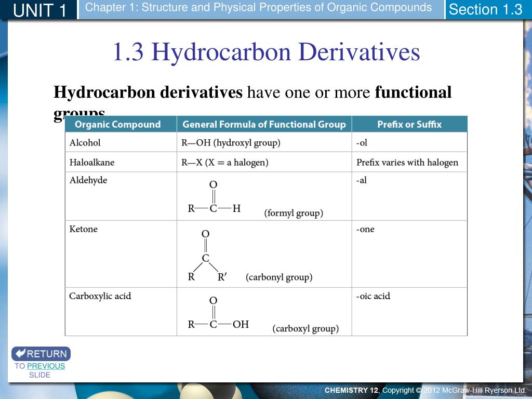Click the Section 1.3 header label
The width and height of the screenshot is (532, 399).
pos(486,9)
